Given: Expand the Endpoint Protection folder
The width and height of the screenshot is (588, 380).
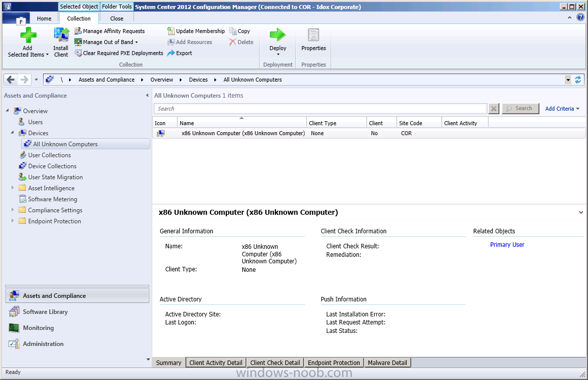Looking at the screenshot, I should 13,221.
